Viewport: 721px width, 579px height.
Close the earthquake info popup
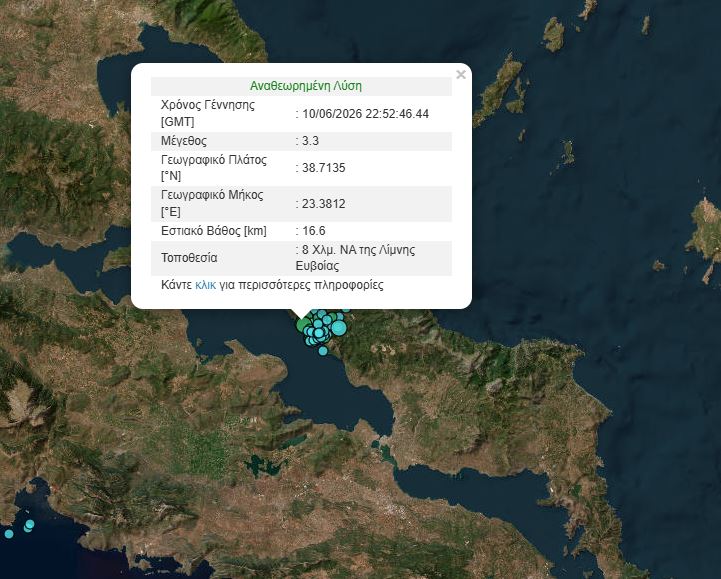[x=461, y=75]
